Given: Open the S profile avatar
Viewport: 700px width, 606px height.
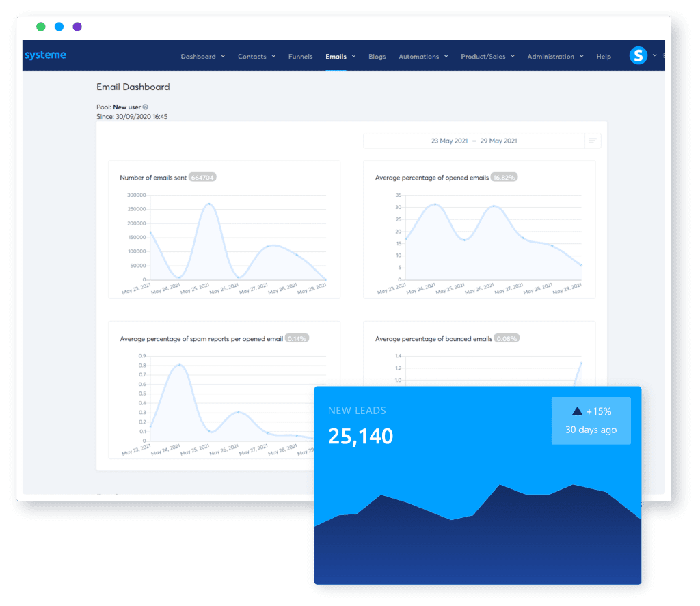Looking at the screenshot, I should [x=638, y=55].
